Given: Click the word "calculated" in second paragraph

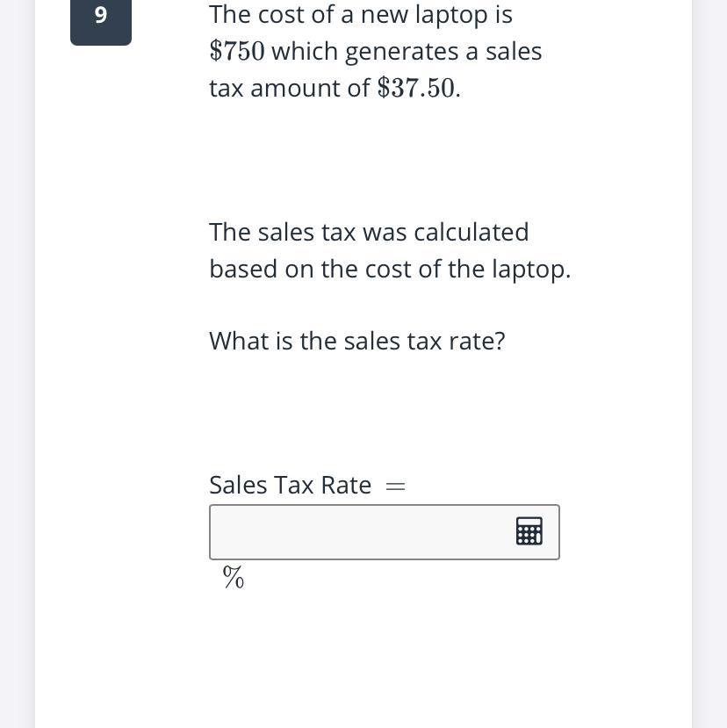Looking at the screenshot, I should (471, 232).
